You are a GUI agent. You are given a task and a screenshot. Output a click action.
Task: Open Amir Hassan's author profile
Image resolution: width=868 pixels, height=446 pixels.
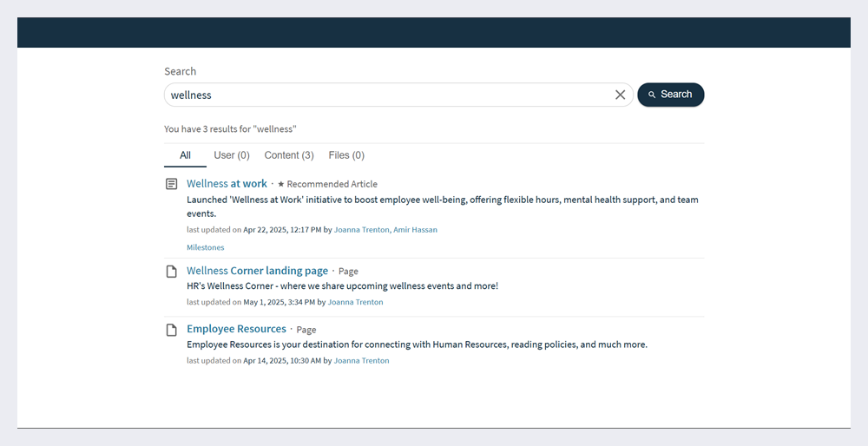coord(415,230)
